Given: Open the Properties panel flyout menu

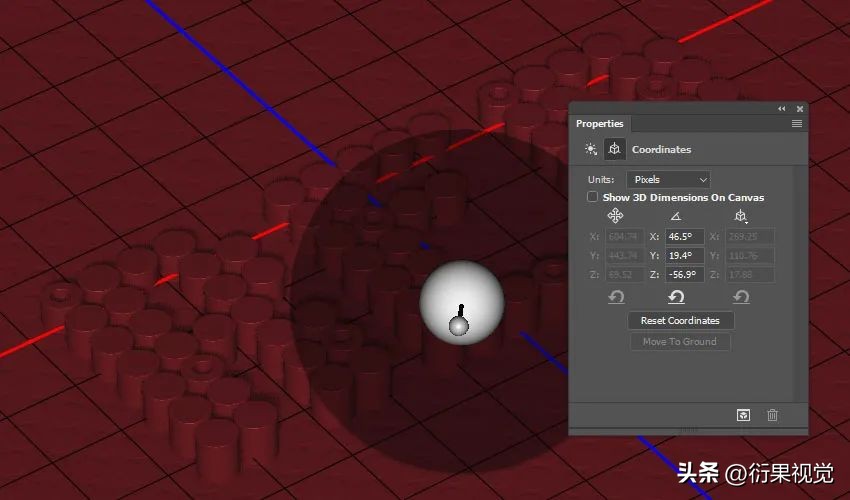Looking at the screenshot, I should [796, 124].
